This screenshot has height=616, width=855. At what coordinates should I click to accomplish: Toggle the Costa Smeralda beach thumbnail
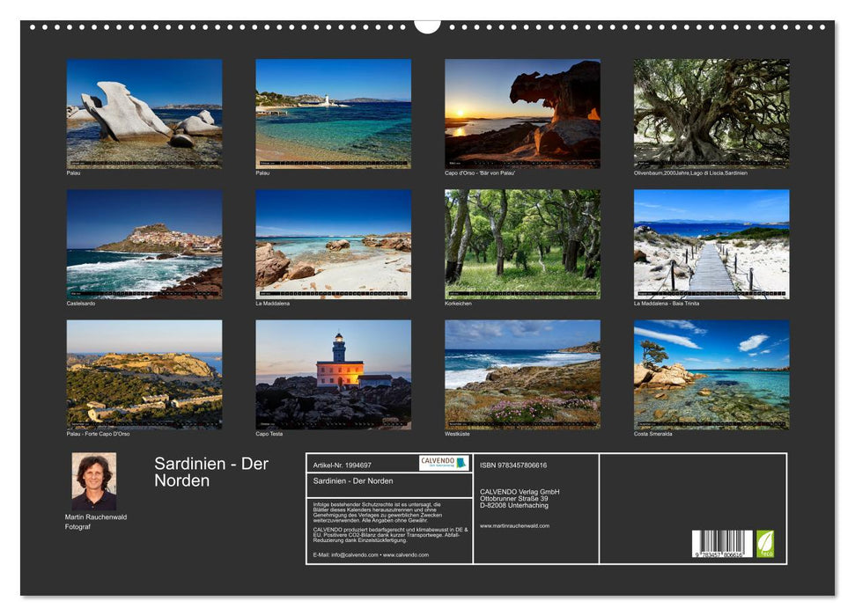click(709, 374)
